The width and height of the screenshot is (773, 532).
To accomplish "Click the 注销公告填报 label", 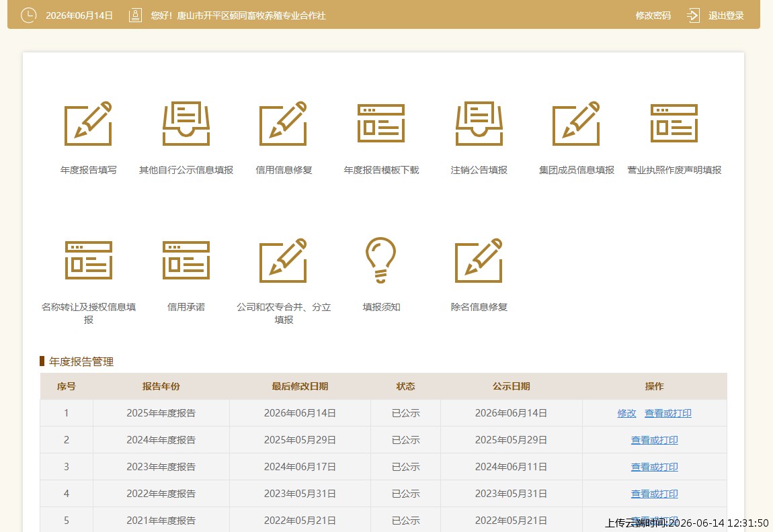I will pyautogui.click(x=479, y=170).
